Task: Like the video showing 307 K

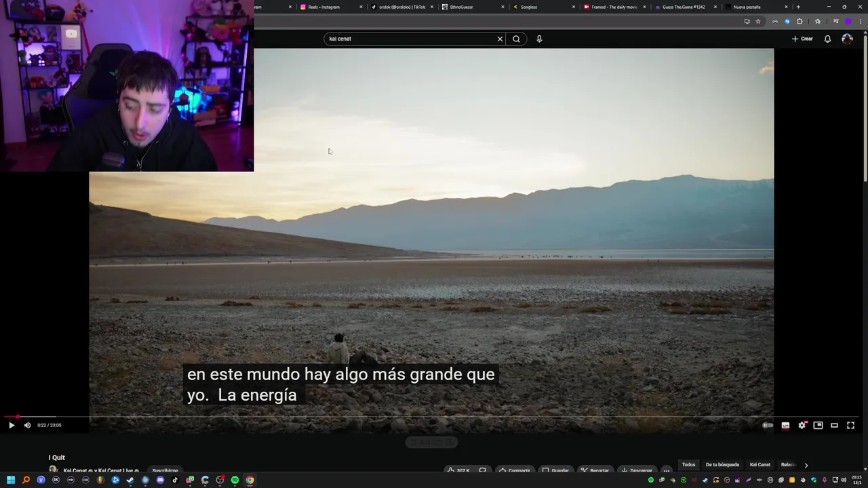Action: 459,470
